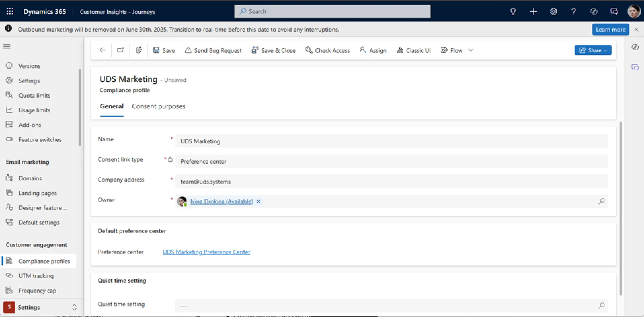This screenshot has height=317, width=644.
Task: Click Customer Insights - Journeys app name
Action: (x=117, y=12)
